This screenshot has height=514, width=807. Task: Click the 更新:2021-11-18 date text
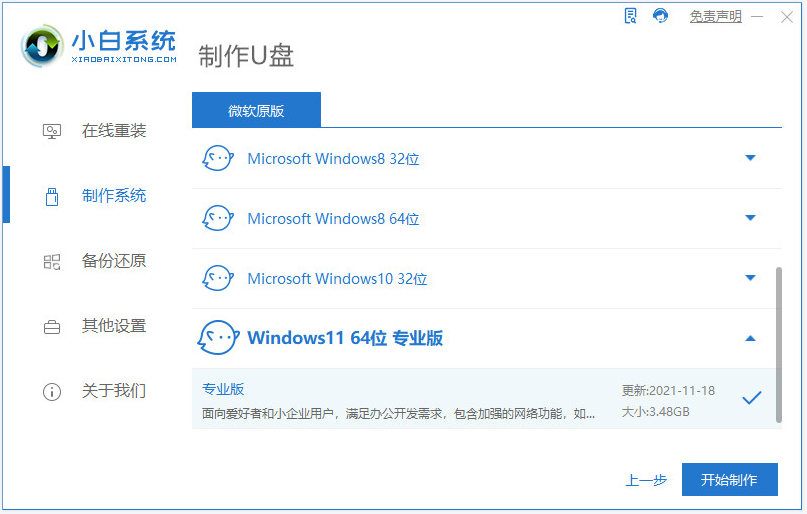pyautogui.click(x=668, y=391)
